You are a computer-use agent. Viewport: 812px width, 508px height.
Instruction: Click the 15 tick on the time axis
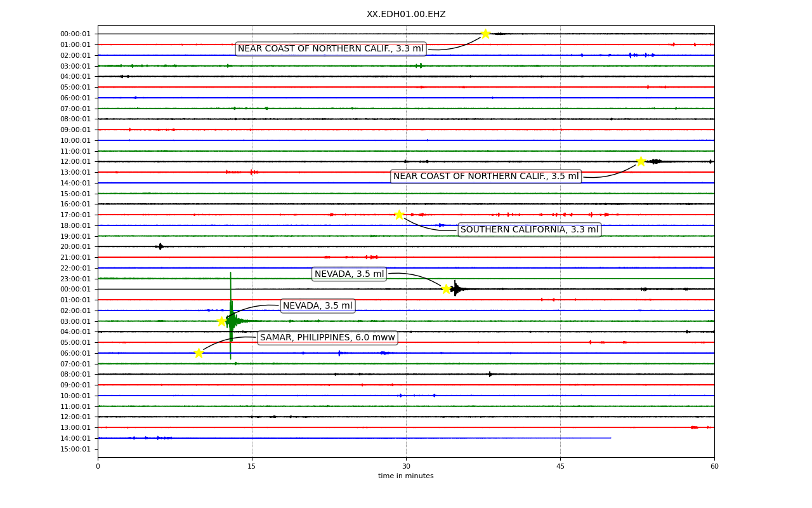point(252,467)
